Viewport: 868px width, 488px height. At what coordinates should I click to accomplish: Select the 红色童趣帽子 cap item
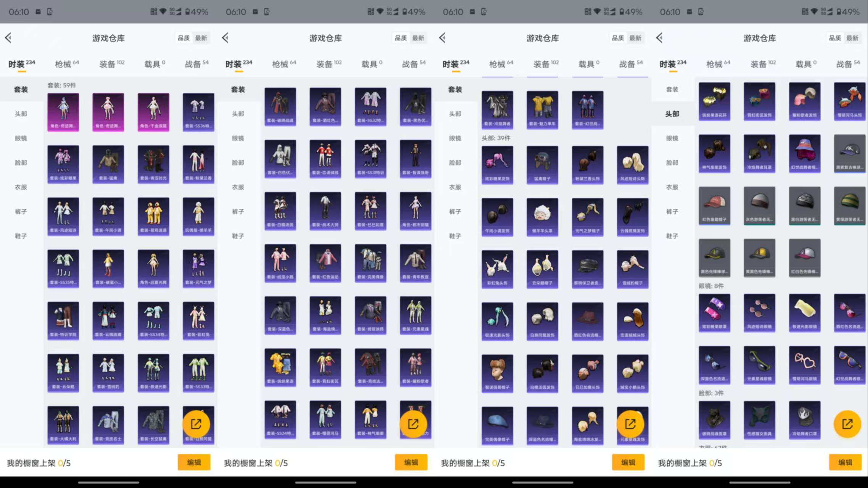pos(714,206)
